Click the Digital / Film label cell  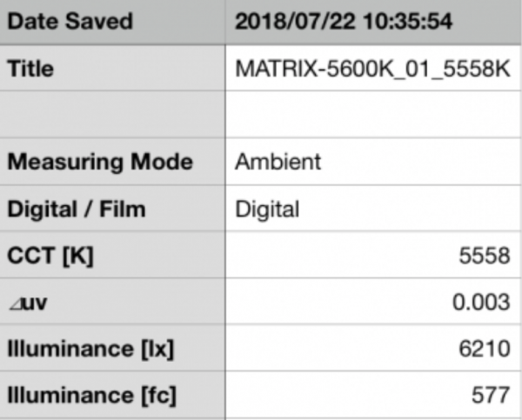point(112,209)
